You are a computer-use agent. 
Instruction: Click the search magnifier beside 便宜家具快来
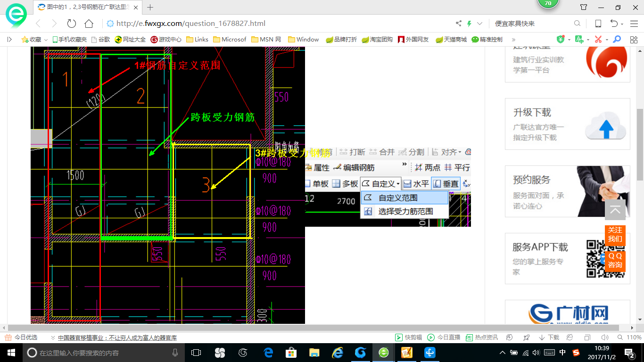coord(577,24)
